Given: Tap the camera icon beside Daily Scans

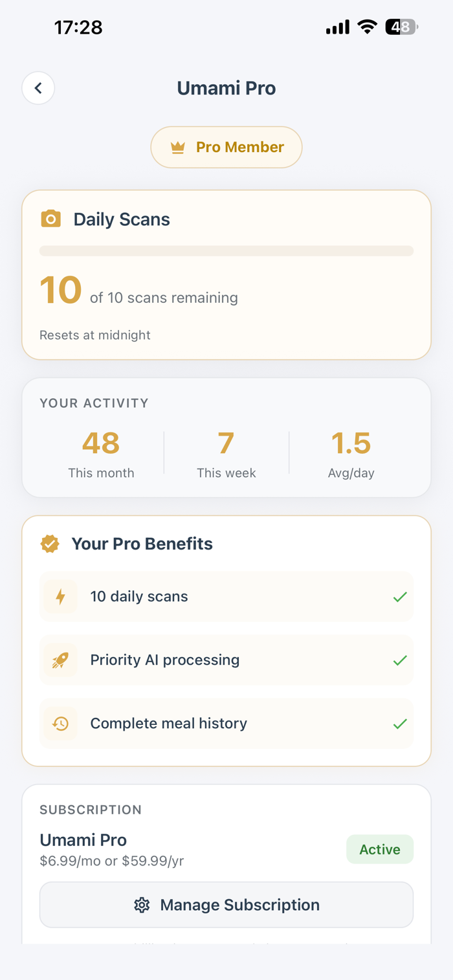Looking at the screenshot, I should click(x=51, y=219).
